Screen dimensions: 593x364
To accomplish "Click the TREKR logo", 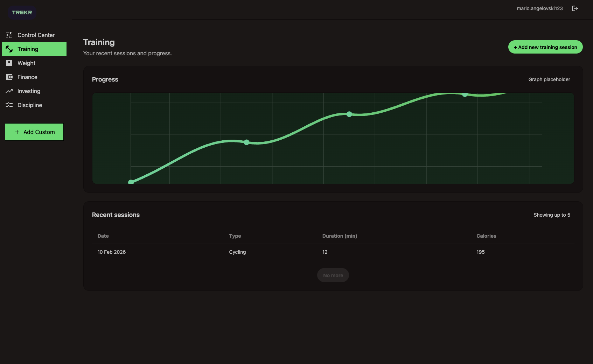I will point(22,13).
